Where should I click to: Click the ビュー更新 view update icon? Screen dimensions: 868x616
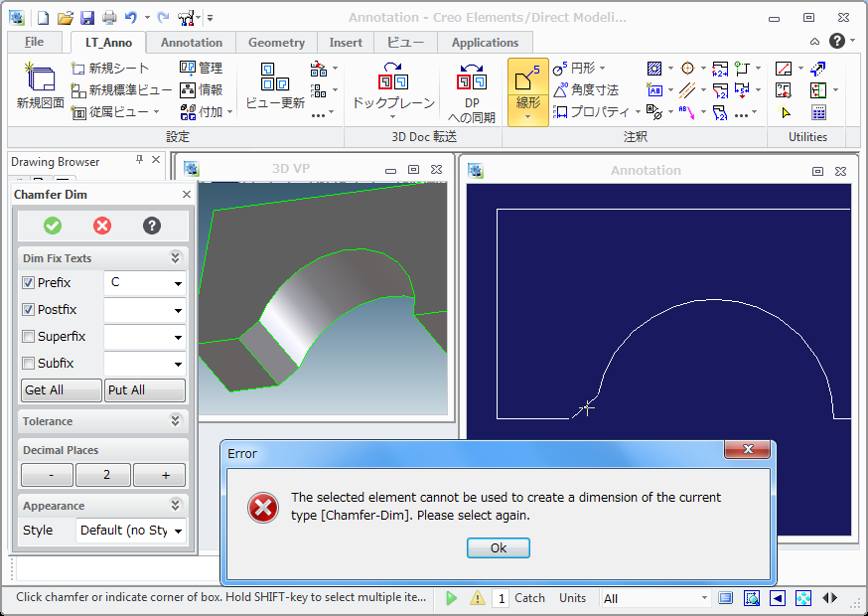pos(274,79)
